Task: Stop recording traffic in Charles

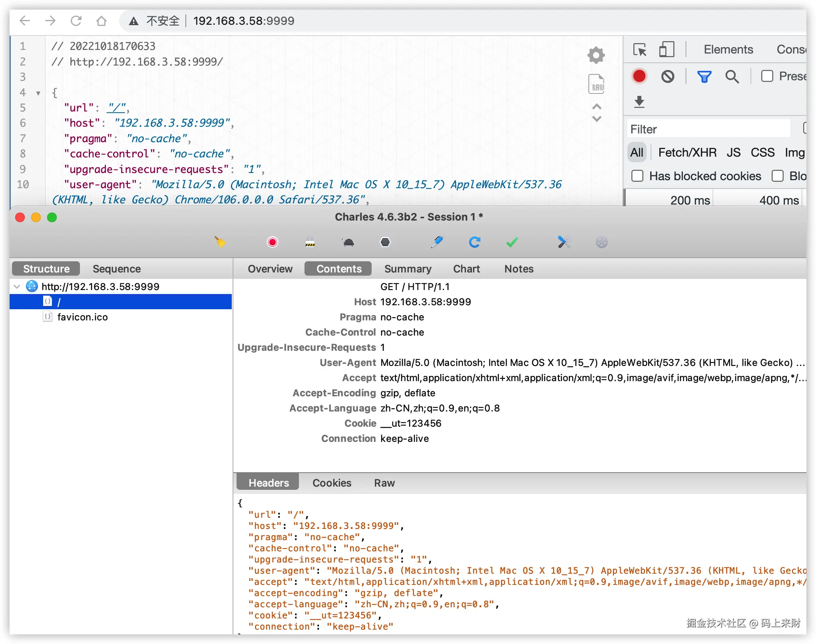Action: [x=272, y=242]
